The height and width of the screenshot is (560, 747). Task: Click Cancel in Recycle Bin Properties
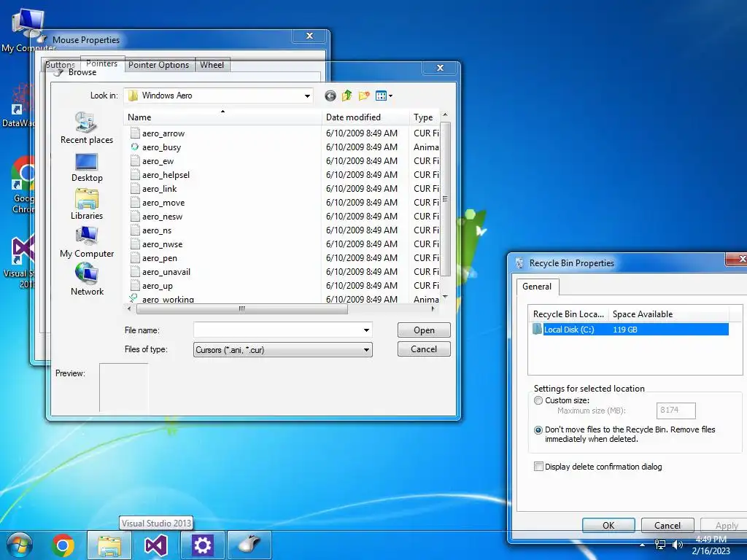(x=667, y=525)
